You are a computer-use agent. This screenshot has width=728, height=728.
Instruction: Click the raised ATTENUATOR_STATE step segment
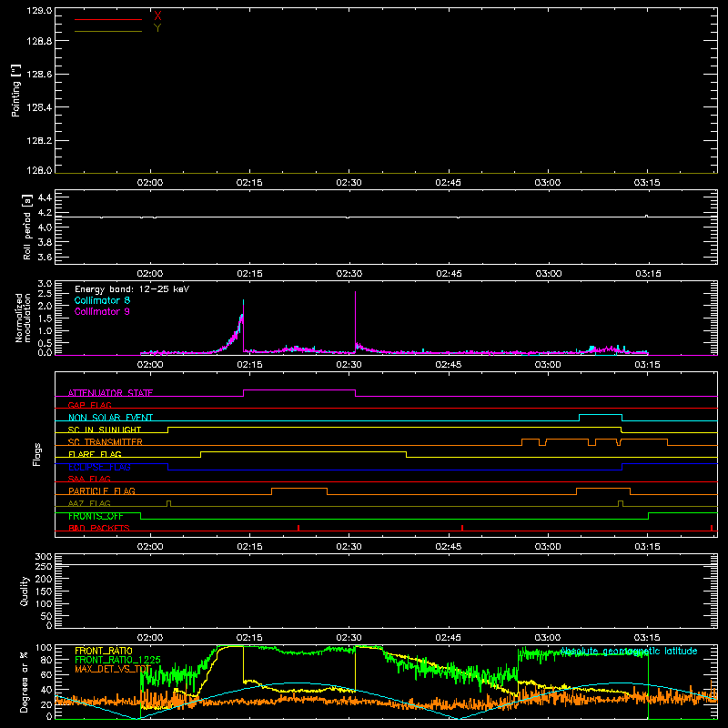point(299,390)
